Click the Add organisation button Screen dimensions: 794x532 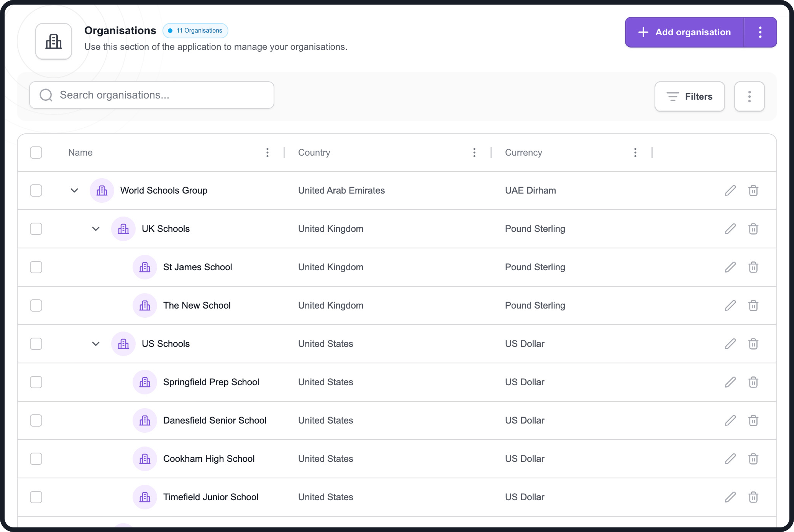(x=684, y=32)
